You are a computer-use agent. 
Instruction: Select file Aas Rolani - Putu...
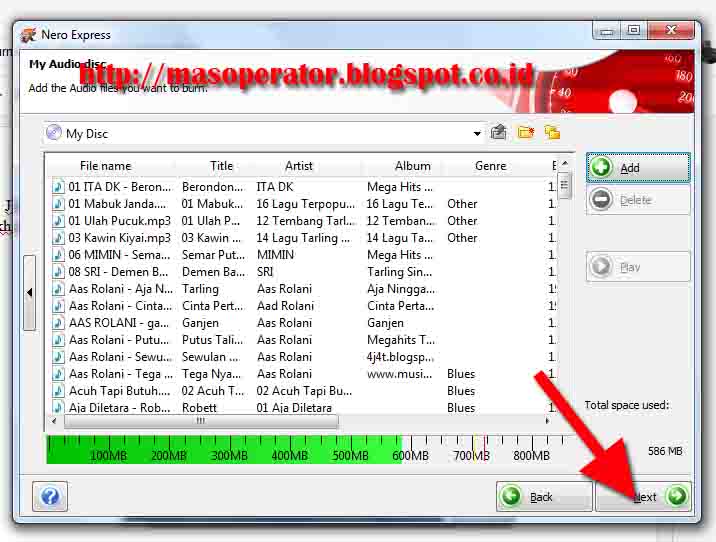(x=119, y=340)
